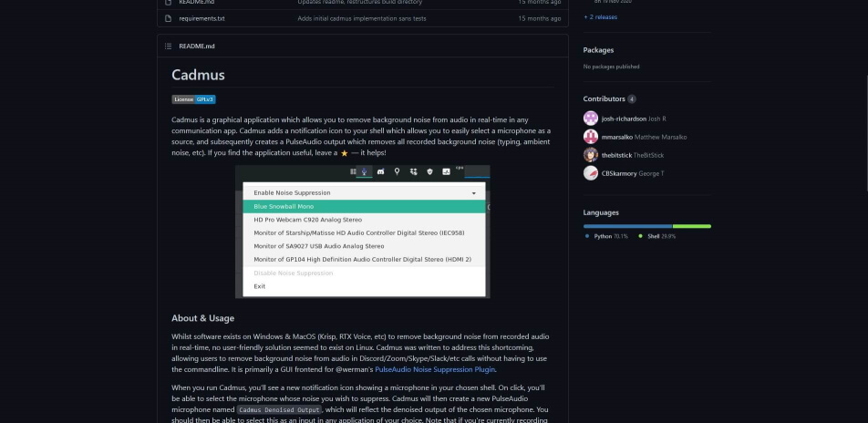Click the green Shell segment of language bar
The height and width of the screenshot is (423, 868).
pyautogui.click(x=692, y=226)
